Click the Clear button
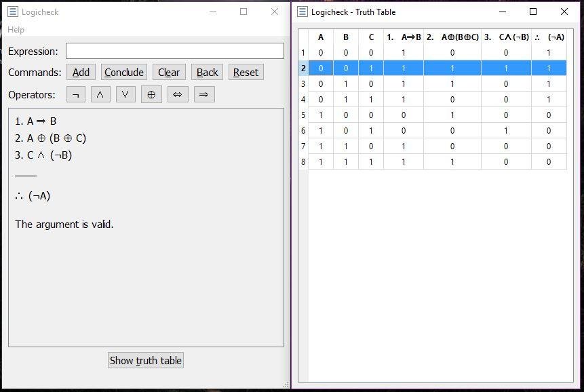The width and height of the screenshot is (584, 392). click(x=169, y=72)
